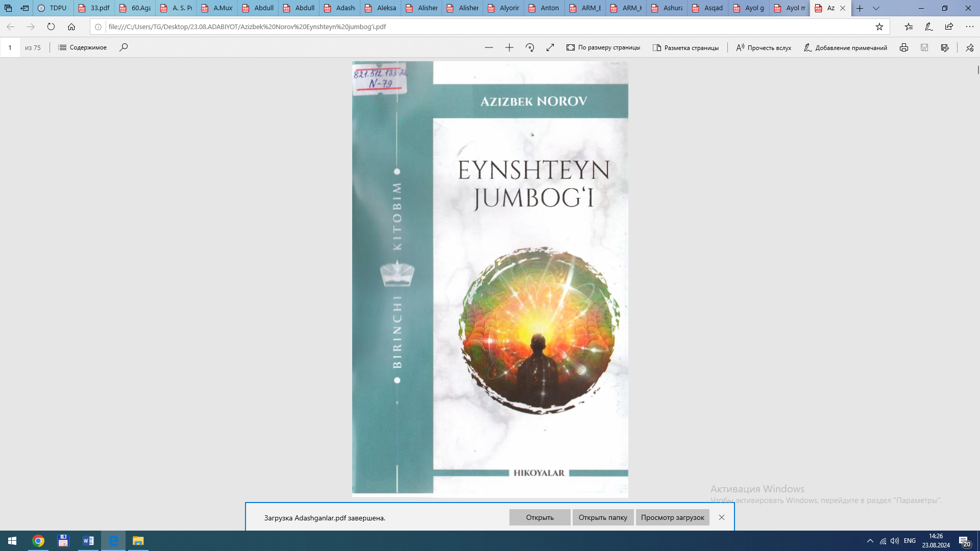Activate the PDF search tool
Viewport: 980px width, 551px height.
(122, 47)
